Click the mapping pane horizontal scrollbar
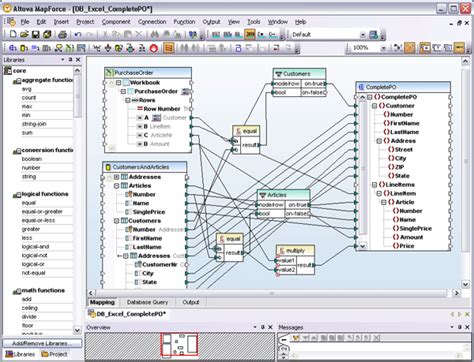The height and width of the screenshot is (362, 474). (271, 293)
